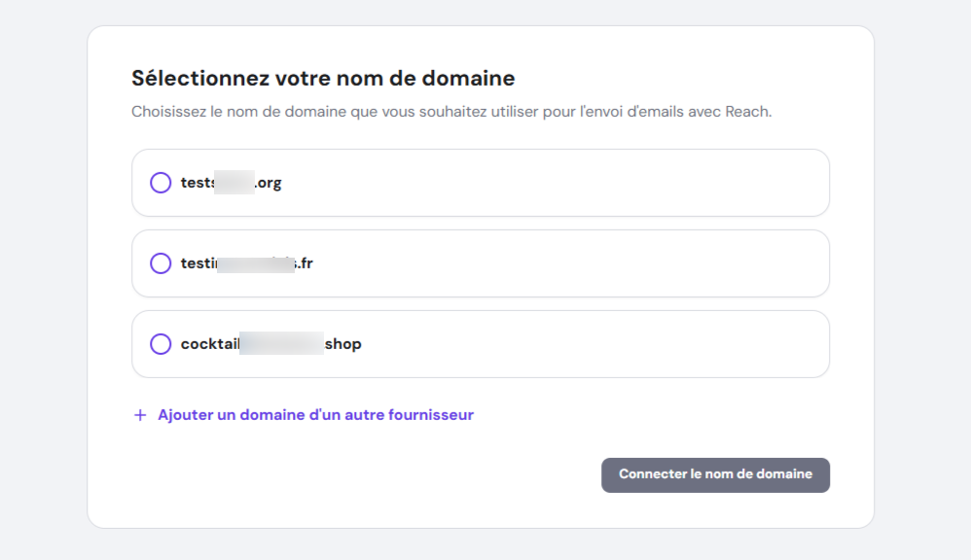Click the plus icon beside the add domain link
971x560 pixels.
(139, 414)
